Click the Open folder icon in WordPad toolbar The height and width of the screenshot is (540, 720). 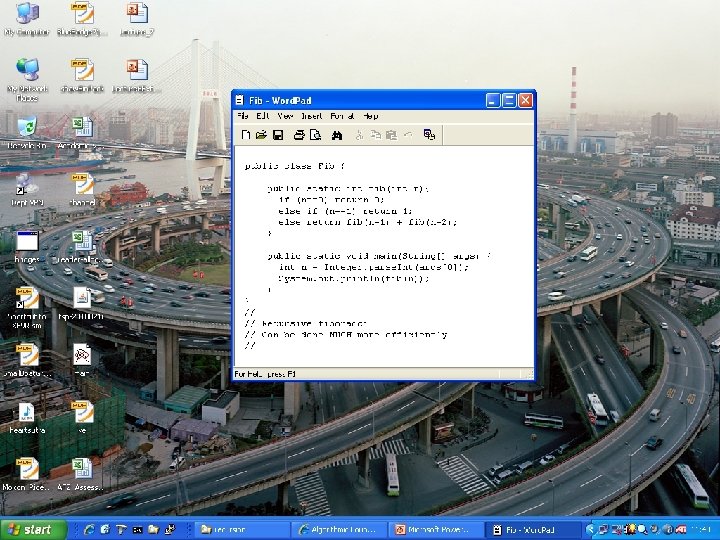click(261, 135)
